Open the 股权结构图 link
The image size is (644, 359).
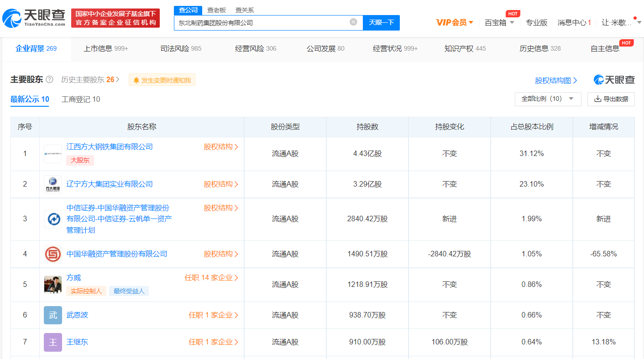pyautogui.click(x=552, y=79)
